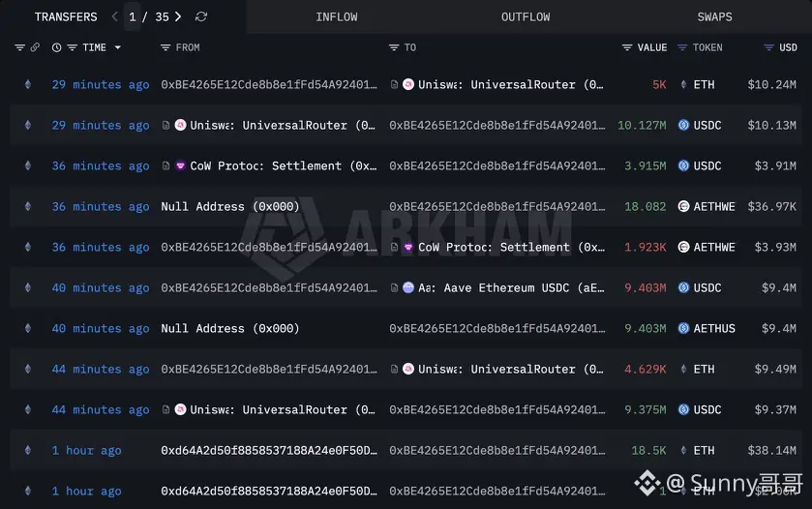Open the general filter icon beside the link icon
The image size is (812, 509).
click(19, 47)
